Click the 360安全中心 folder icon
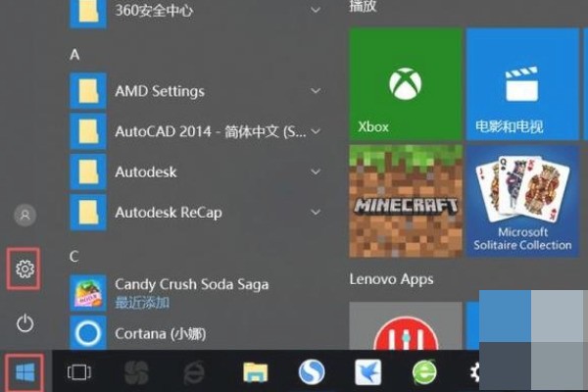The image size is (588, 392). tap(88, 13)
